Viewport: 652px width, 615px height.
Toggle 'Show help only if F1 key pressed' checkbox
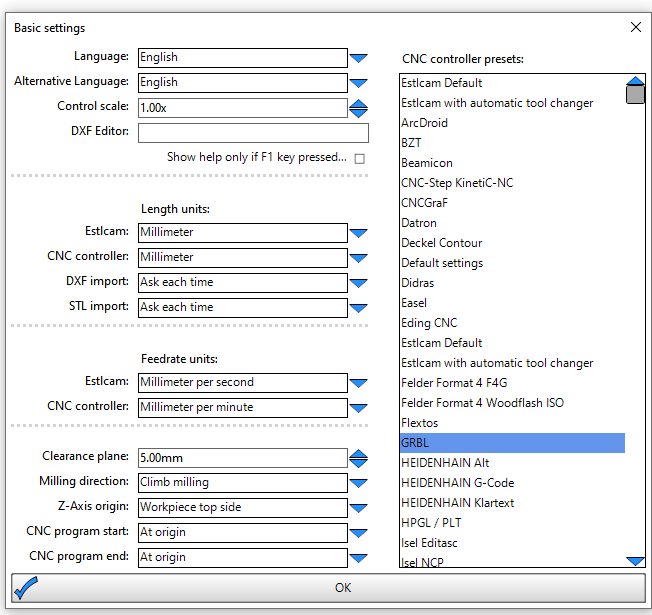click(360, 158)
